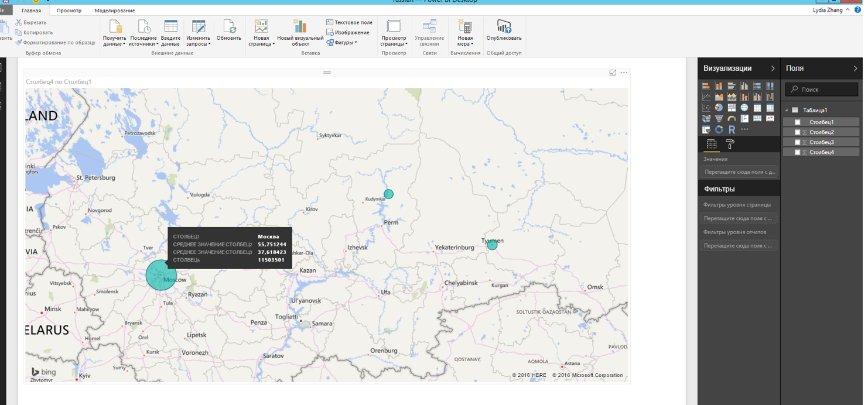The width and height of the screenshot is (868, 405).
Task: Select the scatter chart visualization
Action: pyautogui.click(x=706, y=108)
